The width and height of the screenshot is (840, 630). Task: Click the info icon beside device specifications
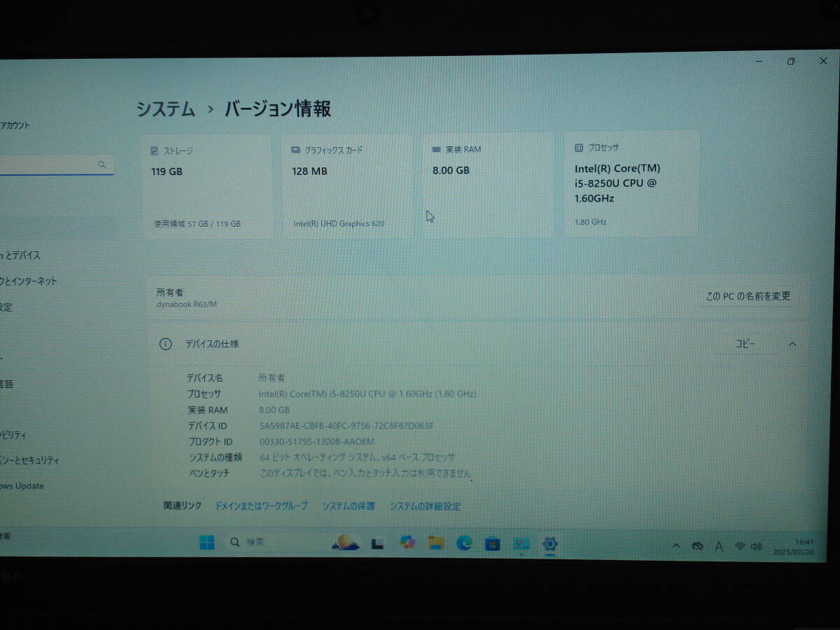(x=165, y=344)
